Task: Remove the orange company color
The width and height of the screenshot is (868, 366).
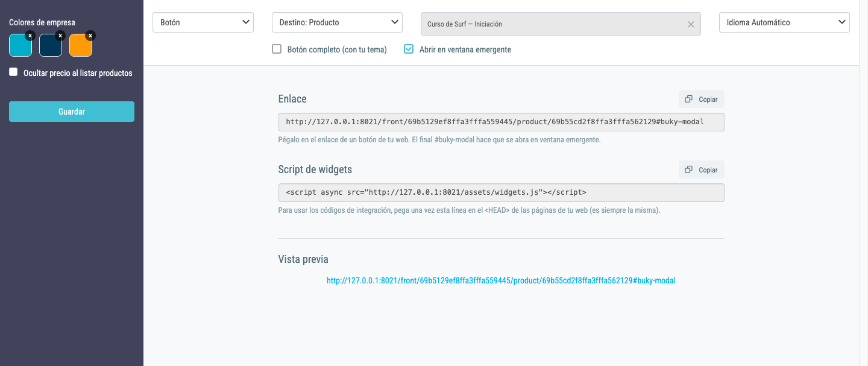Action: [90, 36]
